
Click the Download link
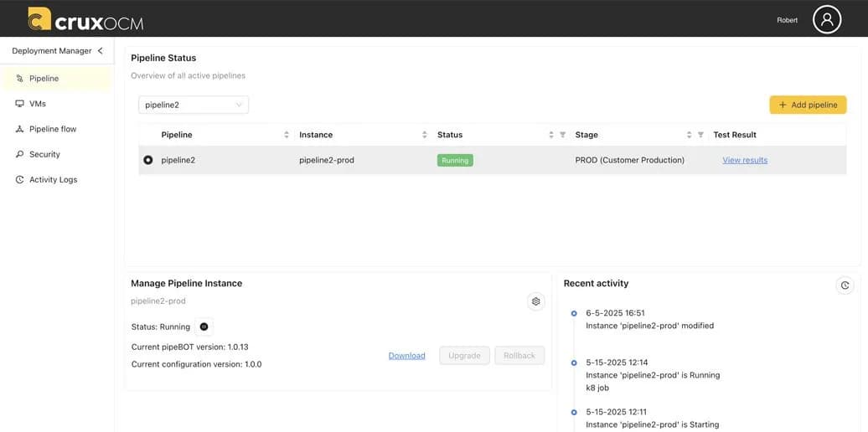[x=407, y=356]
